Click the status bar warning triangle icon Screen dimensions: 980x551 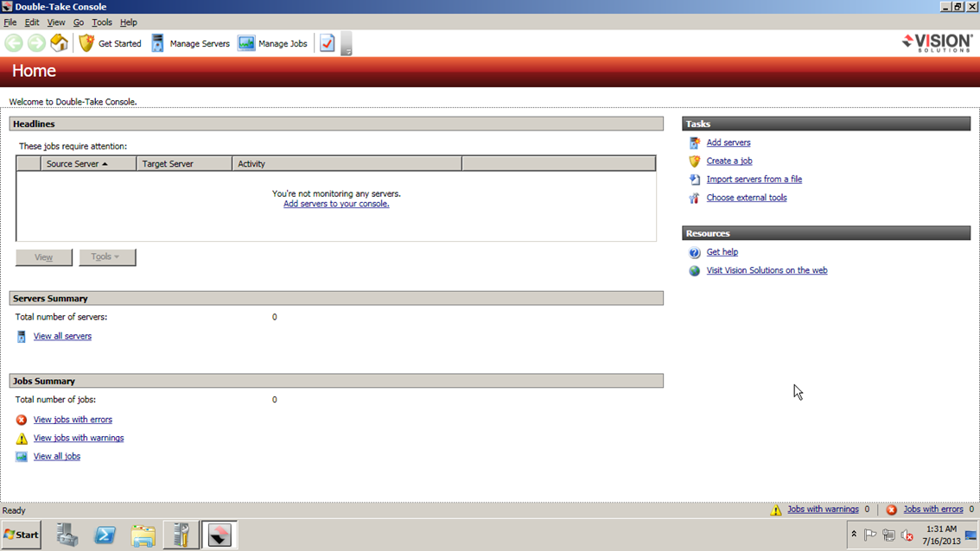776,510
